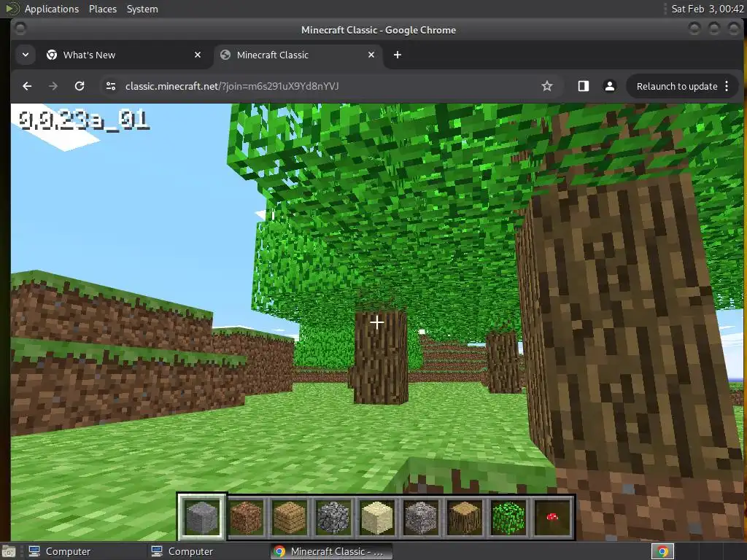Select the cobblestone block in hotbar

tap(333, 517)
